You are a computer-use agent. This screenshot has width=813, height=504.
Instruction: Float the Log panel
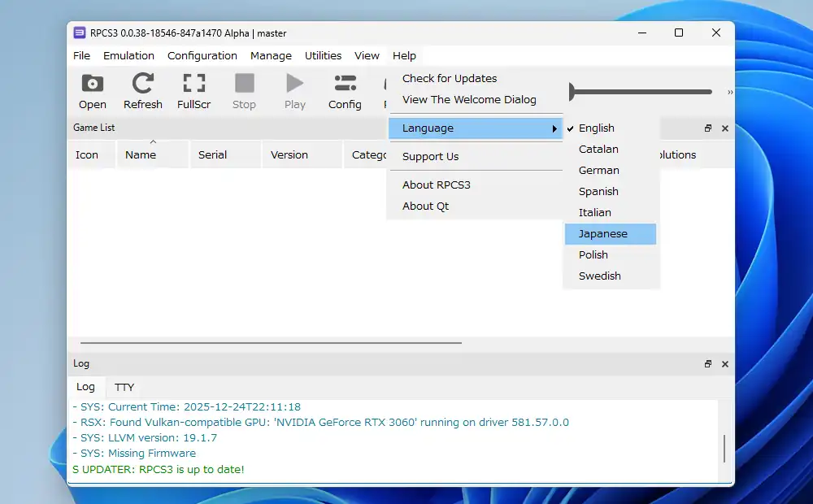point(707,363)
